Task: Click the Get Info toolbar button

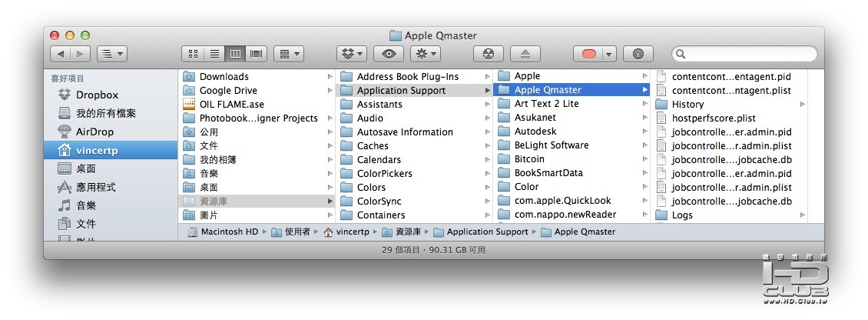Action: point(638,54)
